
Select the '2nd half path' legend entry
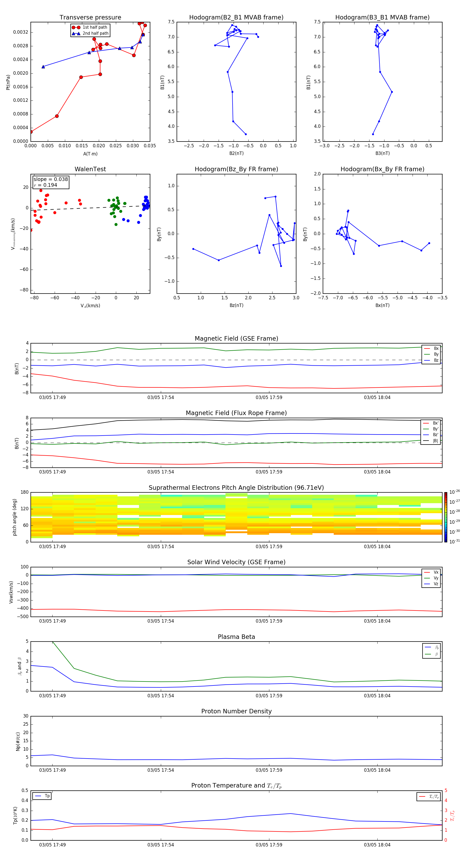90,33
